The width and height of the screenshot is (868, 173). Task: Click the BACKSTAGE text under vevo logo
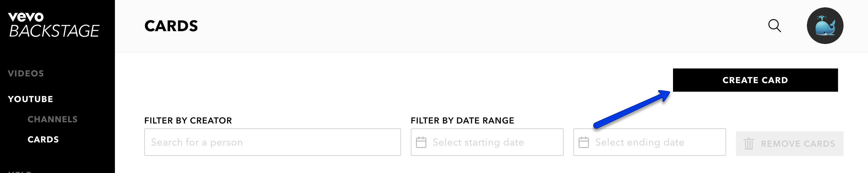[x=54, y=31]
